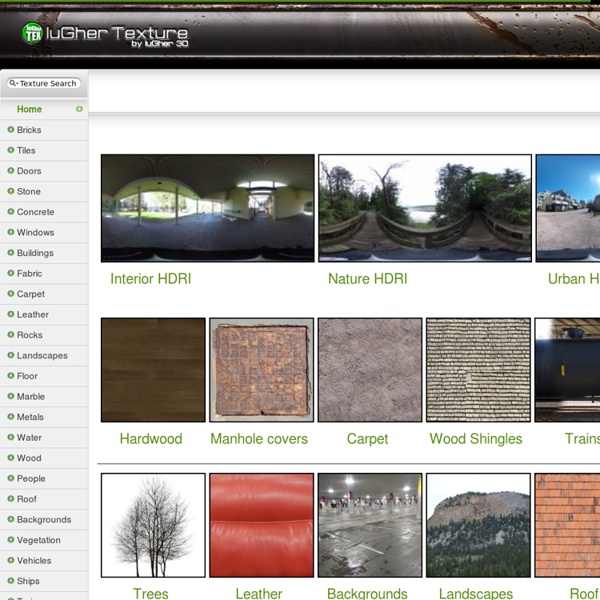Open the parking garage Backgrounds thumbnail

370,525
